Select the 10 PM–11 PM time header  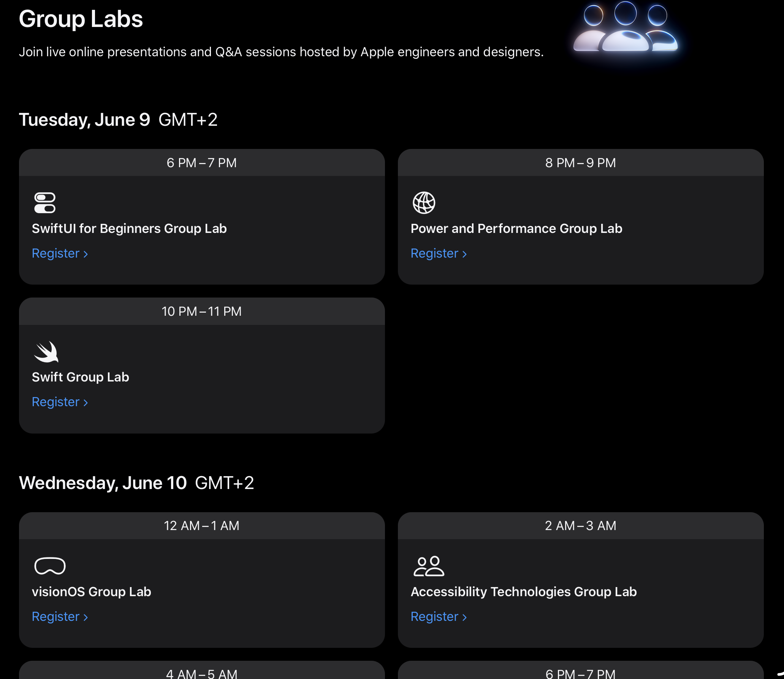202,311
